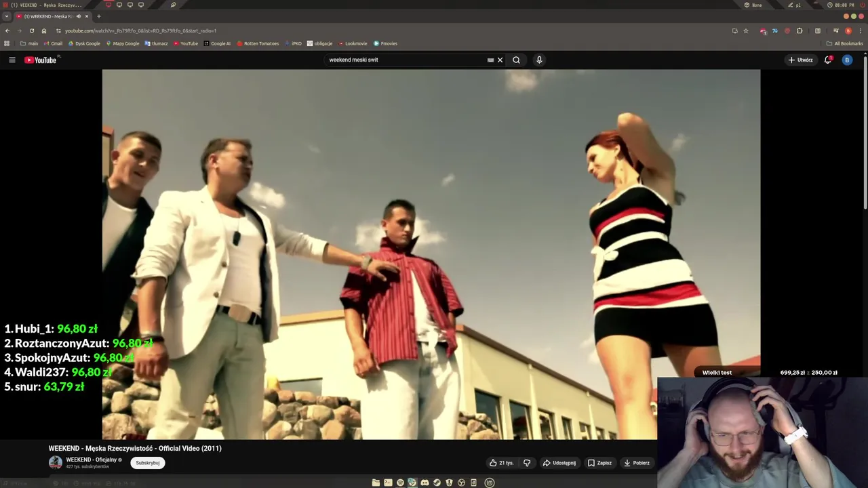The height and width of the screenshot is (488, 868).
Task: Clear the search query with the X
Action: 500,60
